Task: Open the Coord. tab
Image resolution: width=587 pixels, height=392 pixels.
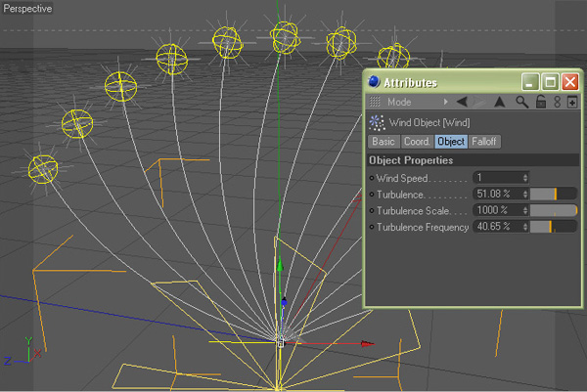Action: (417, 142)
